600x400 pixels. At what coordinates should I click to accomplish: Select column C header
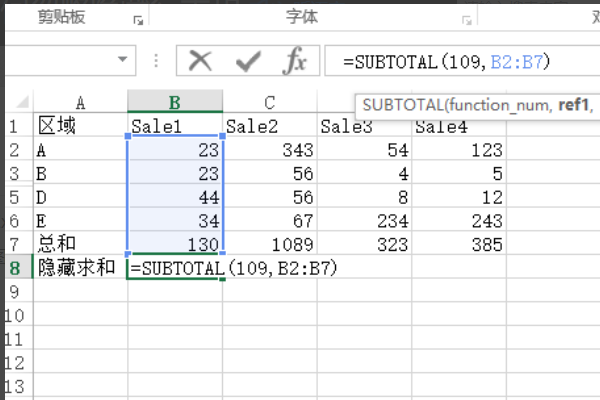pyautogui.click(x=269, y=102)
